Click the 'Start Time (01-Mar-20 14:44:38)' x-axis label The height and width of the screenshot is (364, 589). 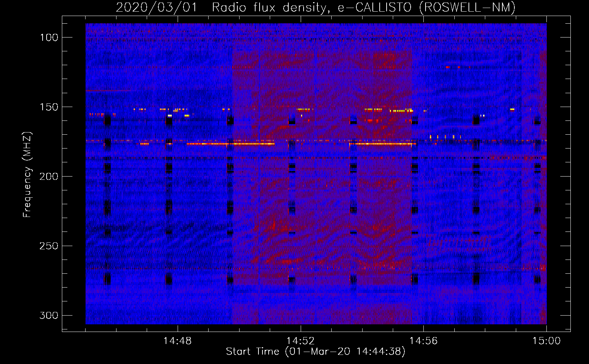pyautogui.click(x=316, y=352)
